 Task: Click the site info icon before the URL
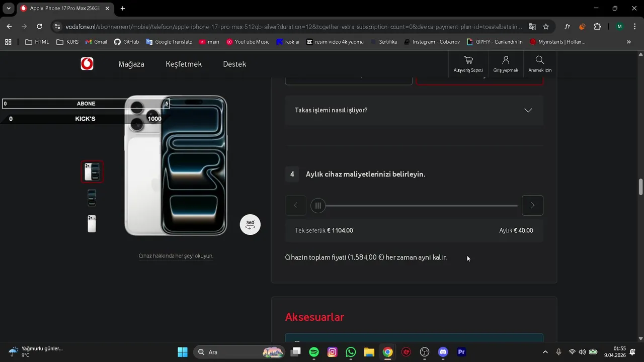pos(57,26)
